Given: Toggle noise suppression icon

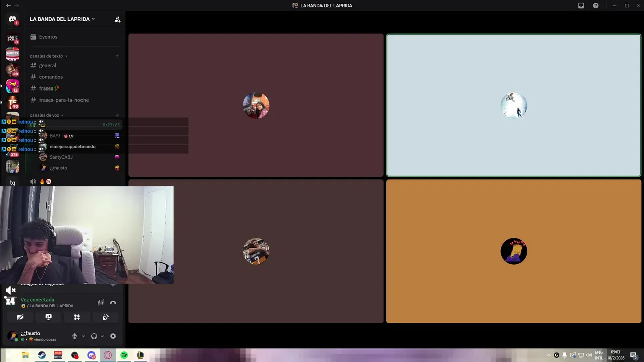Looking at the screenshot, I should (x=101, y=303).
